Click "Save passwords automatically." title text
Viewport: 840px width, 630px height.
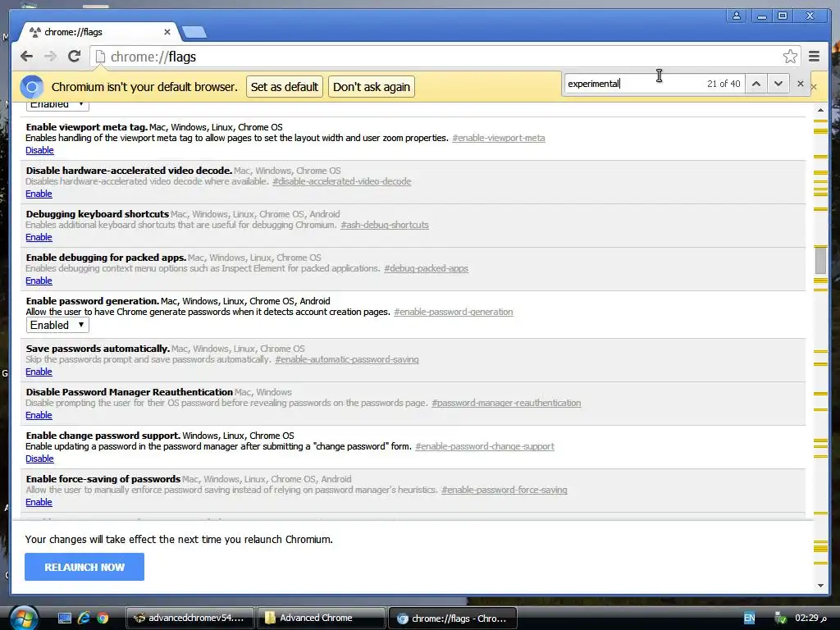coord(98,349)
